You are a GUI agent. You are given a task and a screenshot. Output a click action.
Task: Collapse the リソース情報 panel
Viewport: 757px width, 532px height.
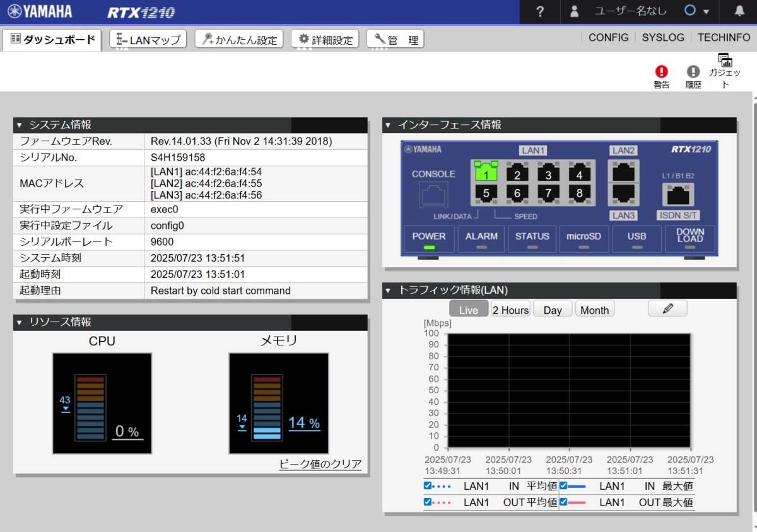(20, 323)
